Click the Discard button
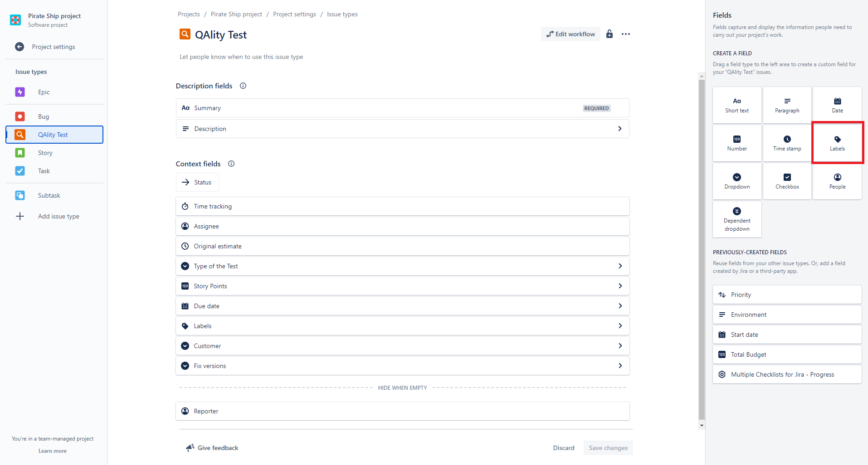 click(x=563, y=448)
